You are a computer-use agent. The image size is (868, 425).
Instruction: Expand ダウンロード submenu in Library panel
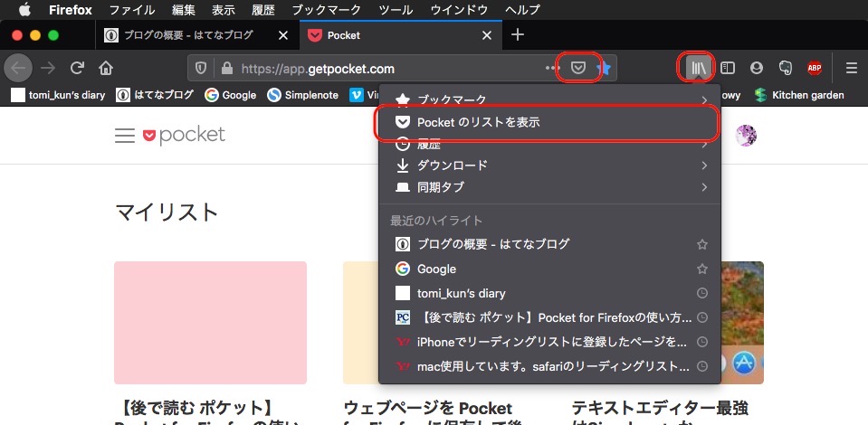point(549,165)
